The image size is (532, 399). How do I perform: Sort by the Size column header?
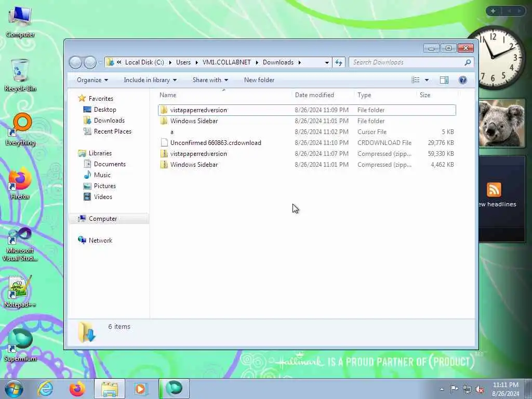coord(437,96)
